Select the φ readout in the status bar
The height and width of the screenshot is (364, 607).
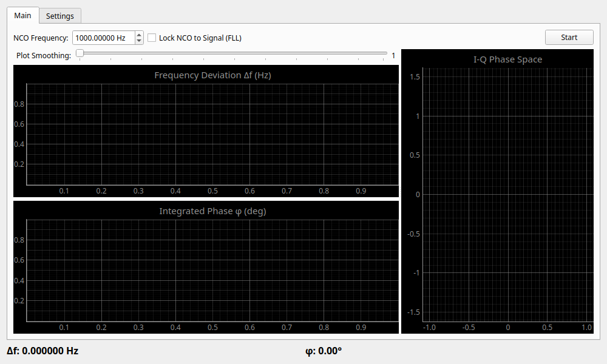324,351
